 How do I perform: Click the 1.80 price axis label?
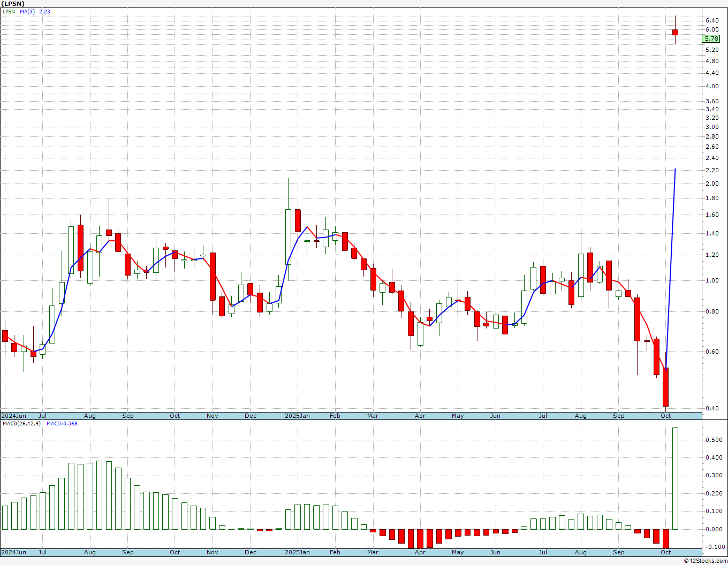pyautogui.click(x=712, y=198)
